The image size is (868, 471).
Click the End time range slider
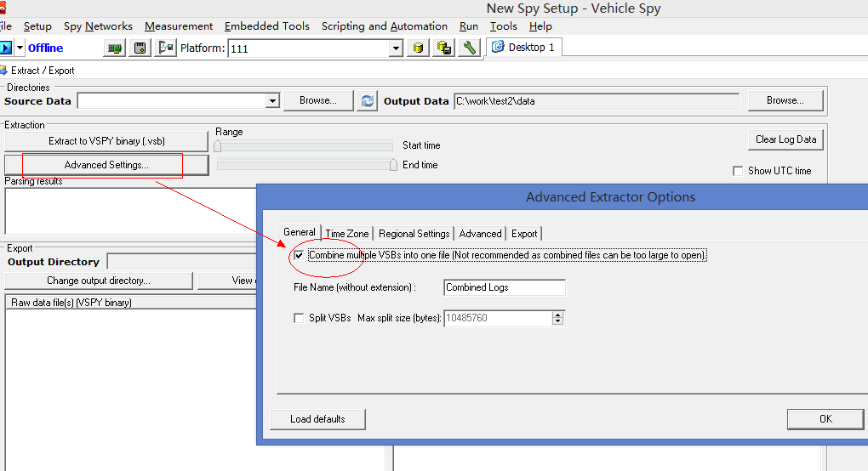pos(392,165)
